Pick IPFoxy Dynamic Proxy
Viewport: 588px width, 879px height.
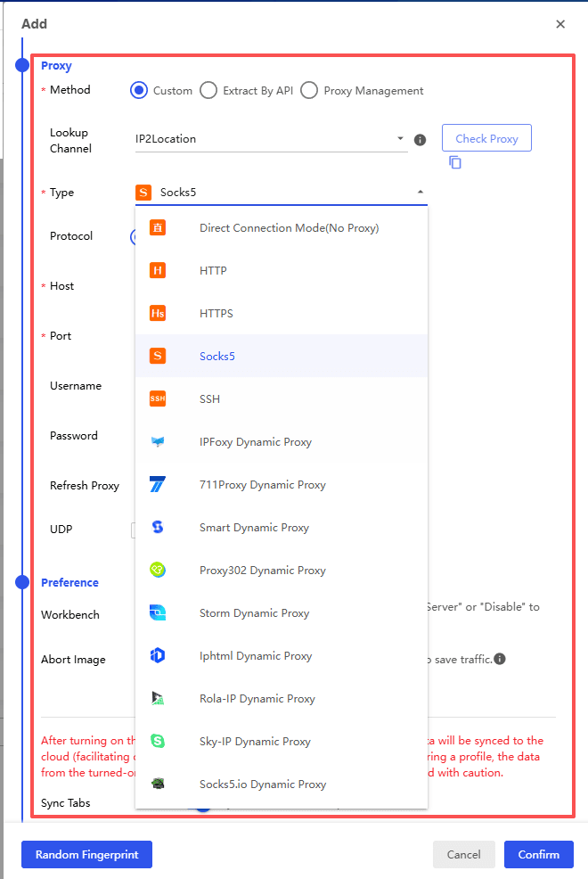tap(282, 441)
